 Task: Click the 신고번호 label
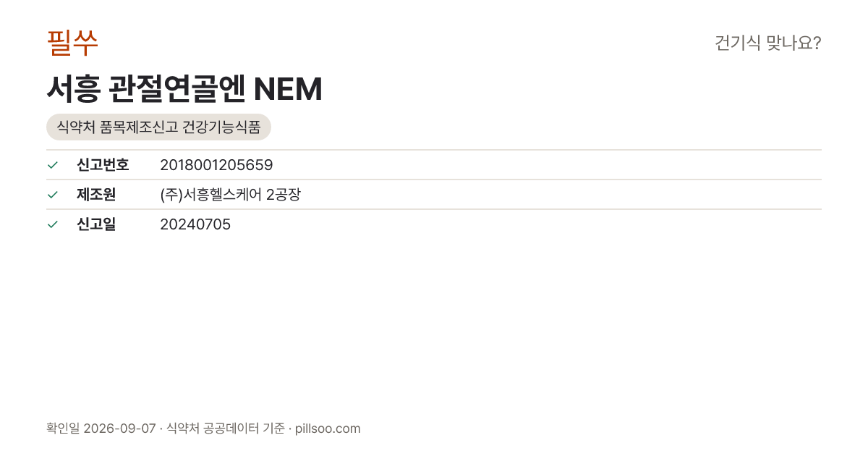(x=103, y=165)
